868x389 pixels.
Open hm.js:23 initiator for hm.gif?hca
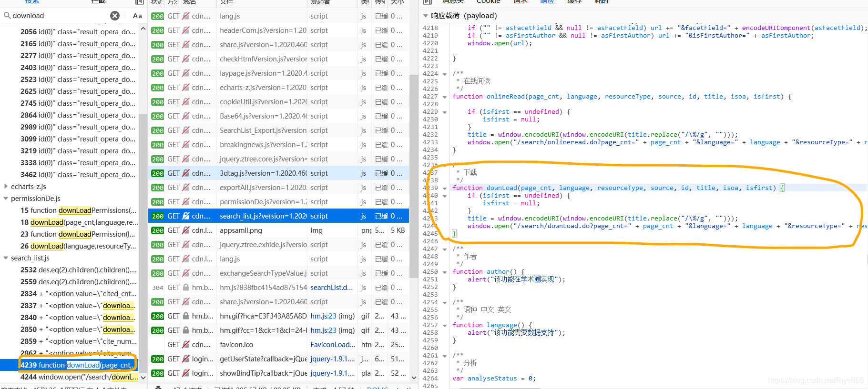click(323, 316)
